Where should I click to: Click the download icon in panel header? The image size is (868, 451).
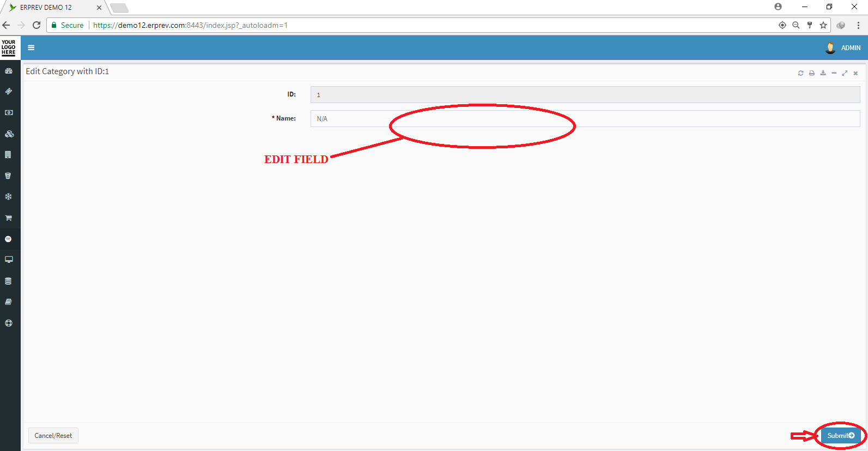tap(823, 73)
